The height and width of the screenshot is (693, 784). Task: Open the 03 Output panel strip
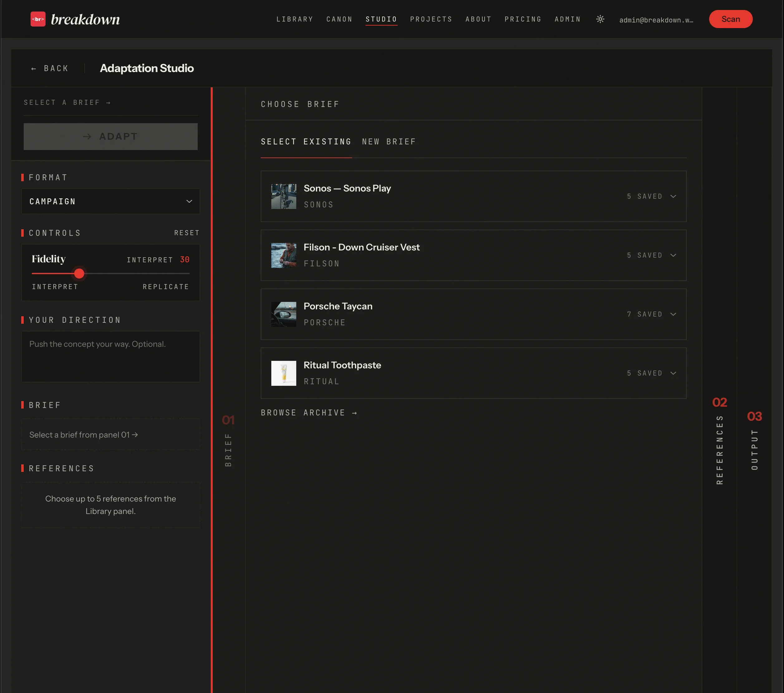(754, 390)
